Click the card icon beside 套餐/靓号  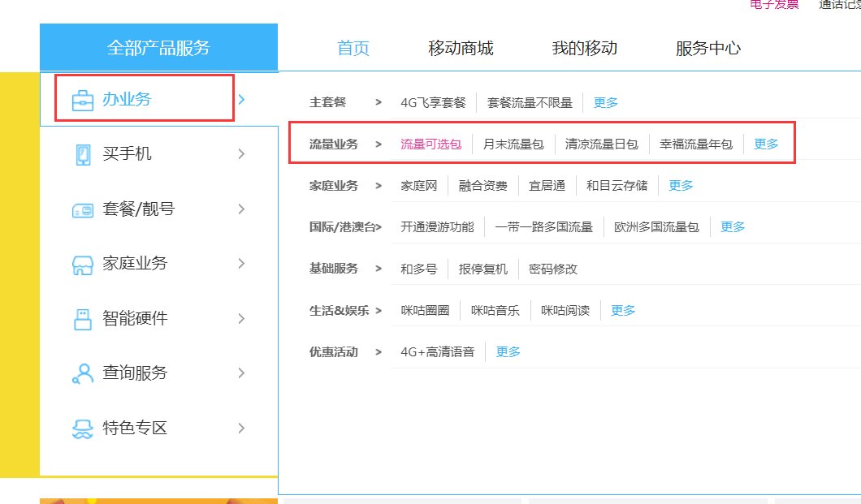(x=82, y=210)
